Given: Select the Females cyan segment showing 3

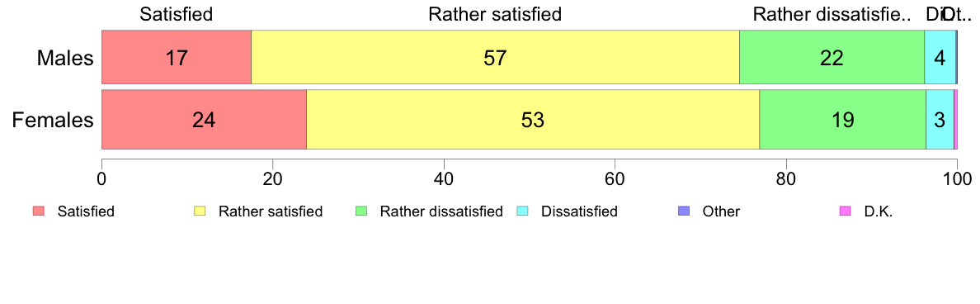Looking at the screenshot, I should pos(940,120).
